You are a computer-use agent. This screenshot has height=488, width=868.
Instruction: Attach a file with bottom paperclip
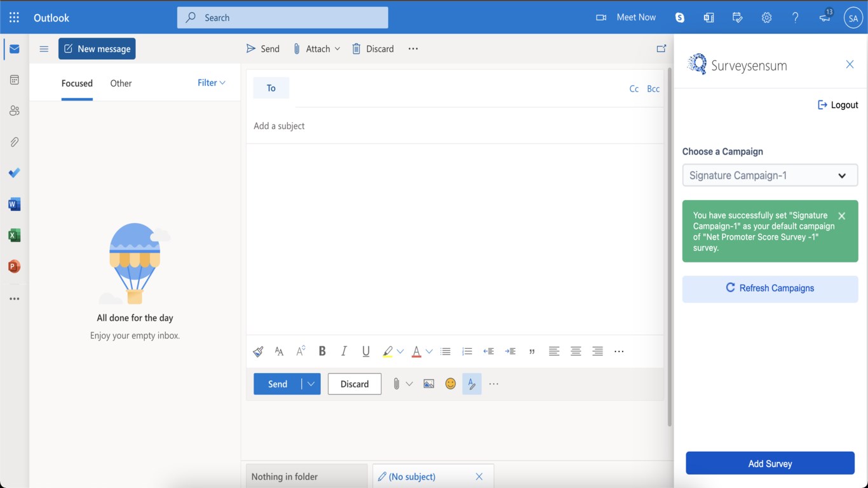396,384
